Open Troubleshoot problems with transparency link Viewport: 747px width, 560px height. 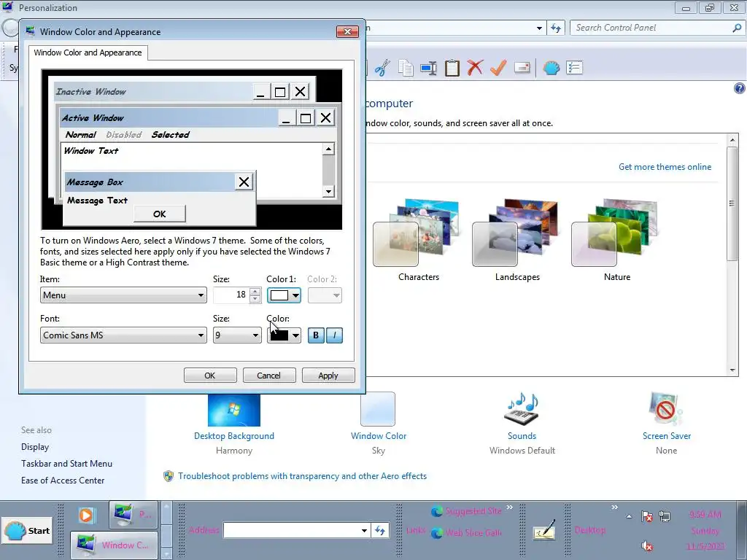tap(302, 475)
